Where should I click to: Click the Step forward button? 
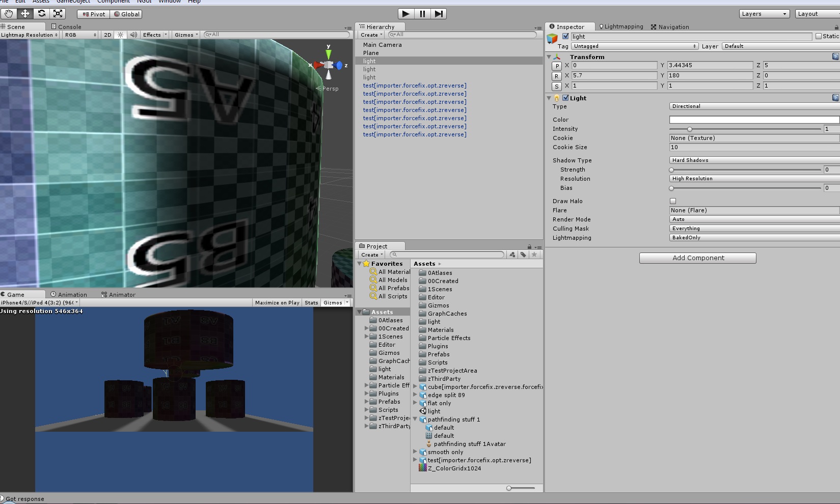point(439,14)
